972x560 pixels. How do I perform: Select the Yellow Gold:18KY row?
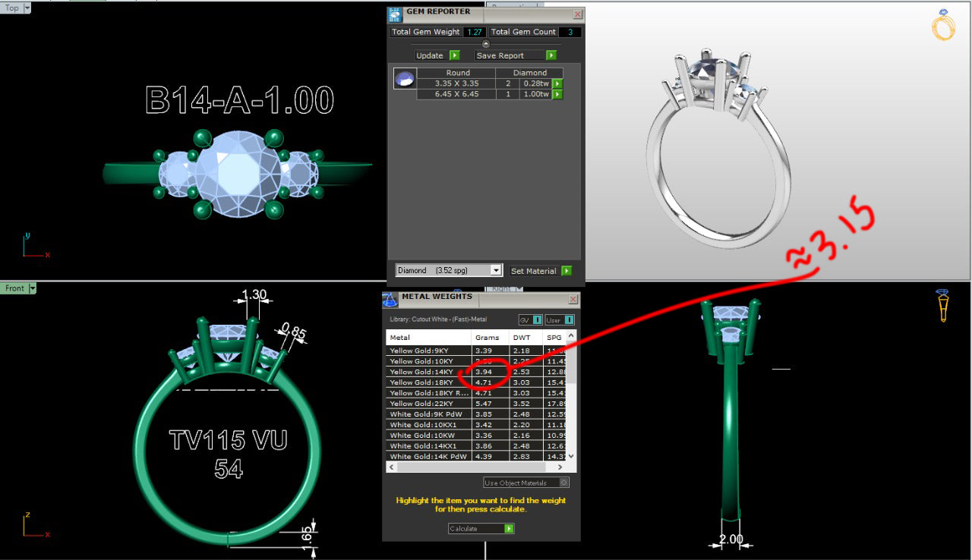point(477,382)
